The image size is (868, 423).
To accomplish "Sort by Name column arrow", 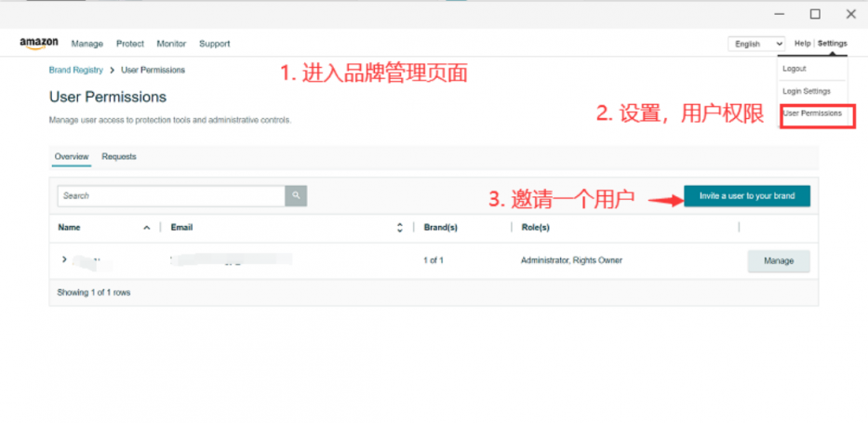I will click(x=146, y=227).
